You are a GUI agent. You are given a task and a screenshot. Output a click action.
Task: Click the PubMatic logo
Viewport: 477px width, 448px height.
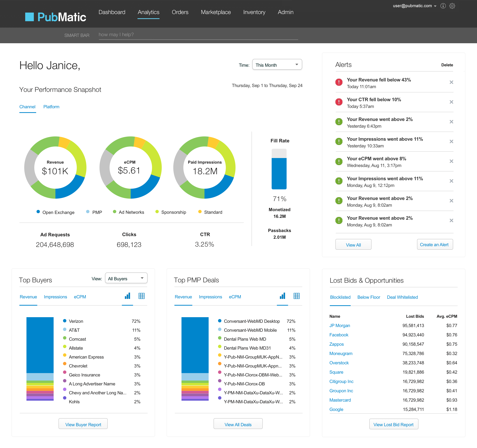56,17
